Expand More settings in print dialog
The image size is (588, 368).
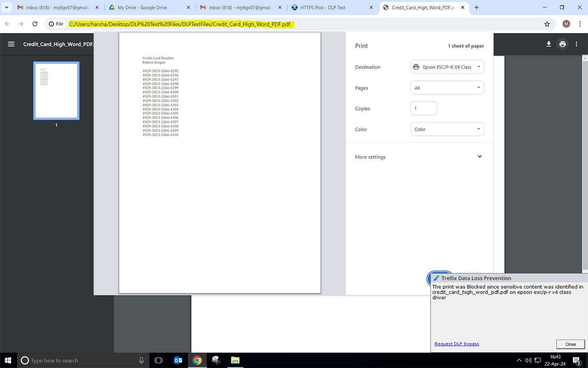coord(419,157)
